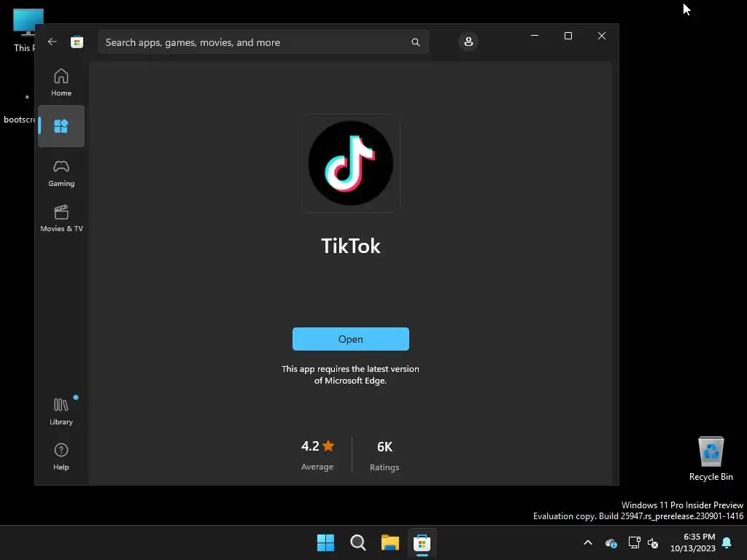747x560 pixels.
Task: Go to Home in Store sidebar
Action: coord(61,82)
